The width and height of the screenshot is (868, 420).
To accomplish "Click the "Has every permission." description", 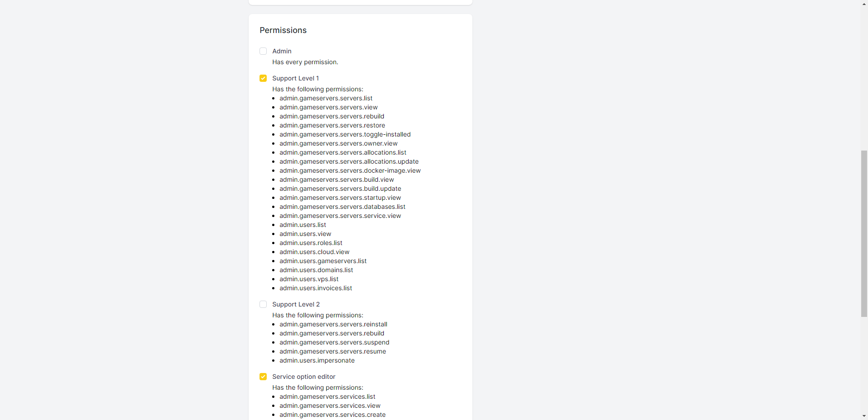I will [305, 62].
